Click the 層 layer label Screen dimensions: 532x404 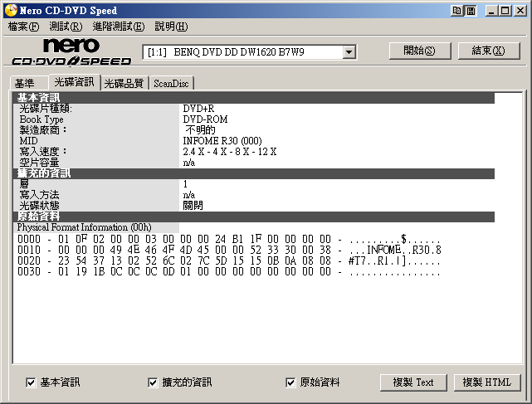[24, 184]
